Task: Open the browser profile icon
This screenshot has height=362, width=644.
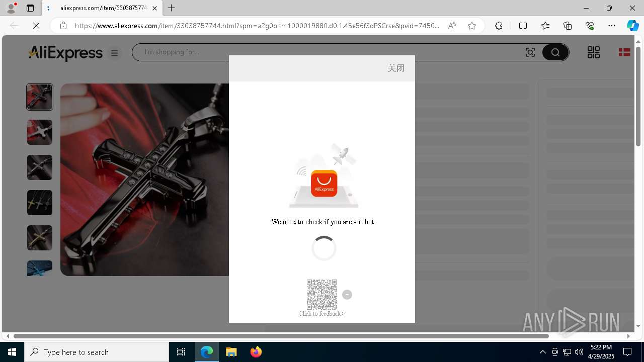Action: (11, 8)
